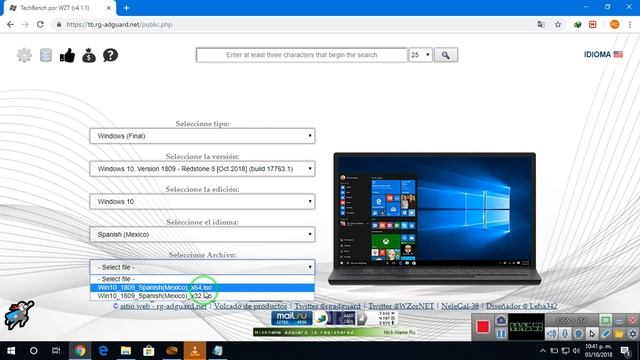Open the Volcado de productos link
Viewport: 640px width, 360px height.
(250, 306)
